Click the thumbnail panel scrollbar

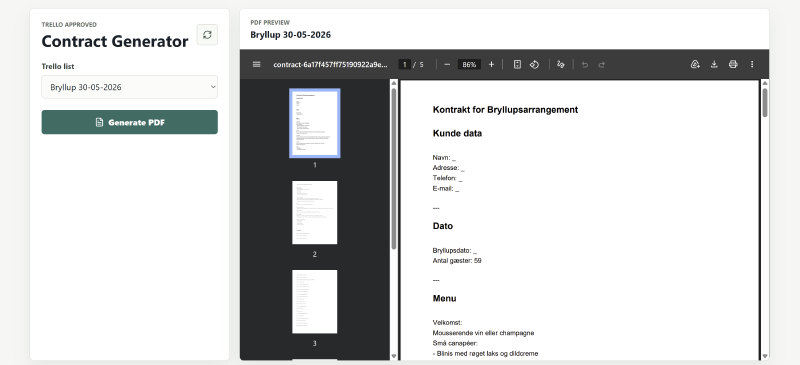[393, 168]
